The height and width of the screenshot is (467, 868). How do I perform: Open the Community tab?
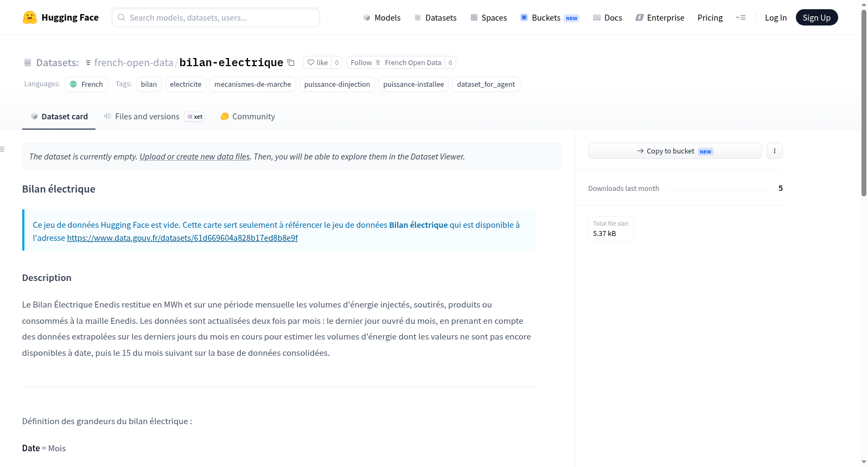pyautogui.click(x=247, y=117)
